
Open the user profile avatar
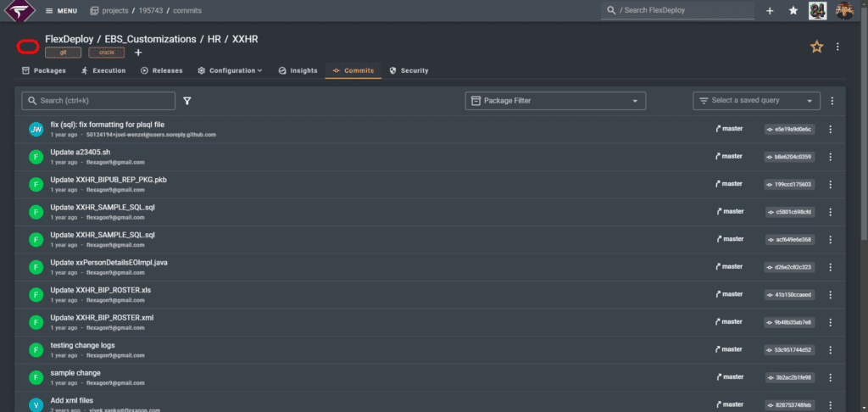pyautogui.click(x=845, y=10)
